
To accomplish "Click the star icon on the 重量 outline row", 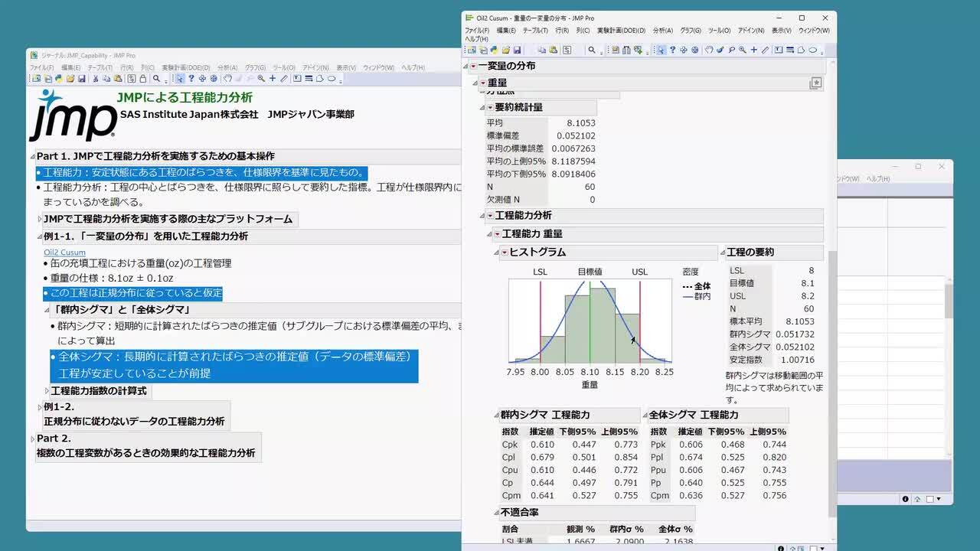I will (816, 83).
